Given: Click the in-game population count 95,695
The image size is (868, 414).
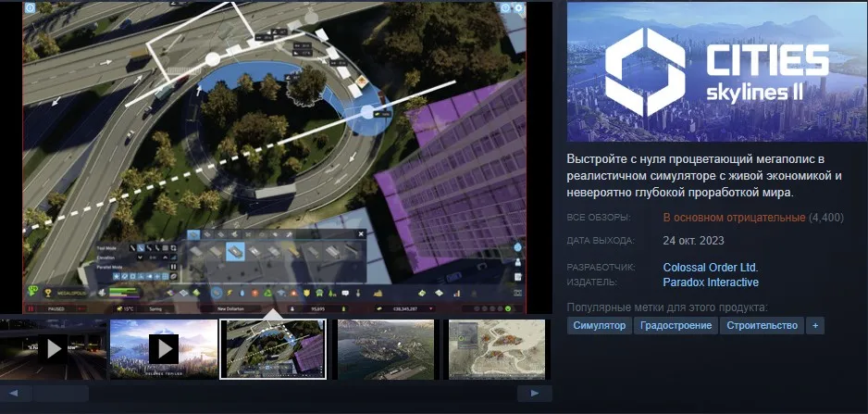Looking at the screenshot, I should pyautogui.click(x=318, y=308).
